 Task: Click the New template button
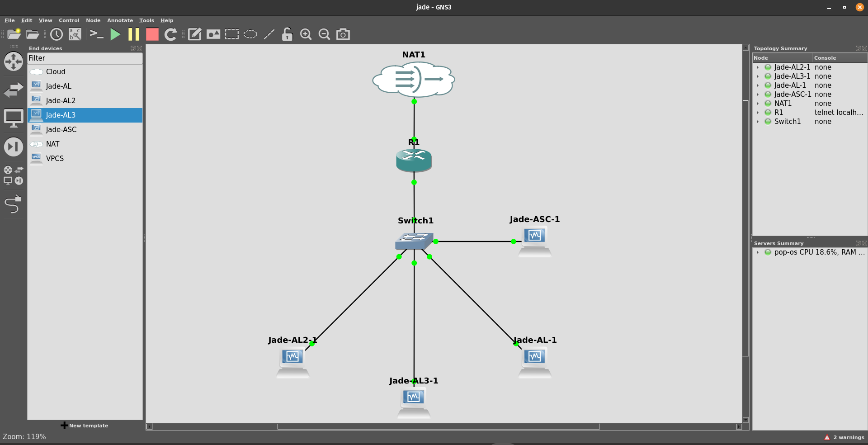click(85, 426)
